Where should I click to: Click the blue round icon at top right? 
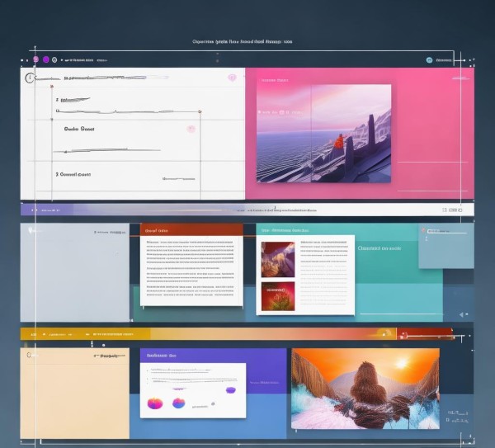pyautogui.click(x=429, y=60)
